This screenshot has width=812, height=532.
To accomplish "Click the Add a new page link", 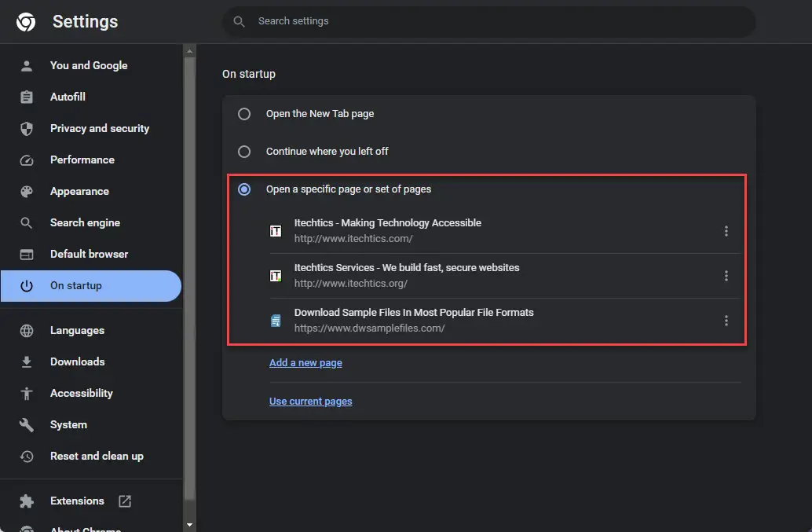I will pyautogui.click(x=305, y=363).
